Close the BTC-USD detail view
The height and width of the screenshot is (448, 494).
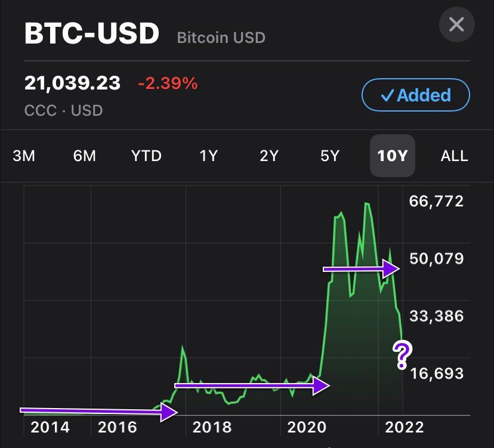tap(456, 24)
